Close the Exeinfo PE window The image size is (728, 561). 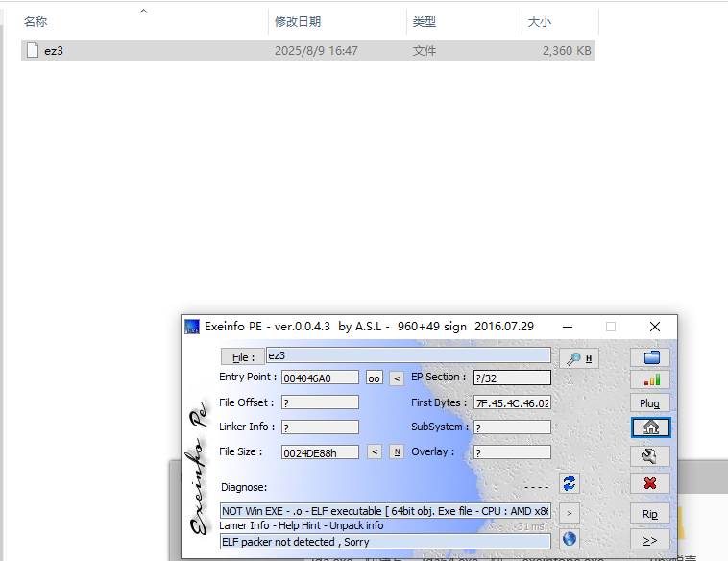pos(655,327)
